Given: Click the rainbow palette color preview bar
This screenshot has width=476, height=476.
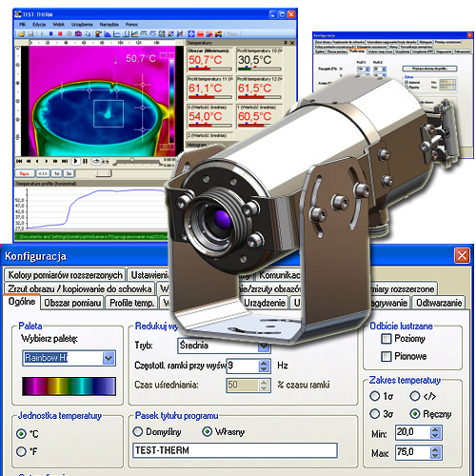Looking at the screenshot, I should point(69,386).
